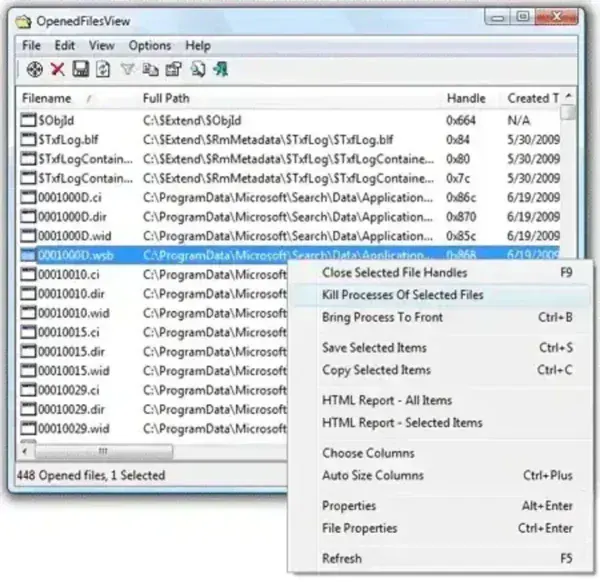Open the View menu

click(x=101, y=46)
